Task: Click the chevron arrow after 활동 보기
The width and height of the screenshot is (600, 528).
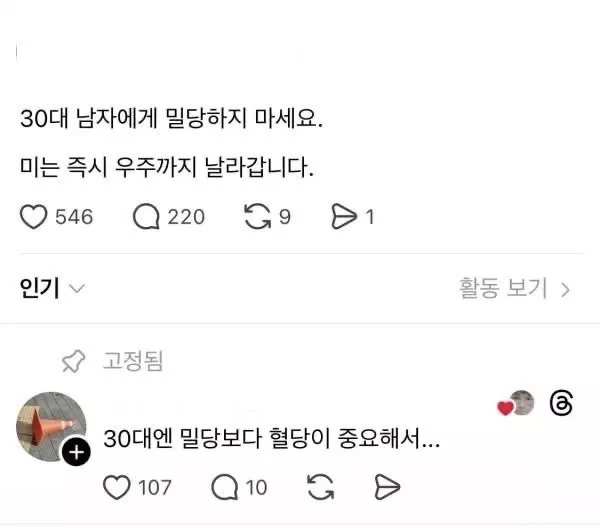Action: [x=566, y=290]
